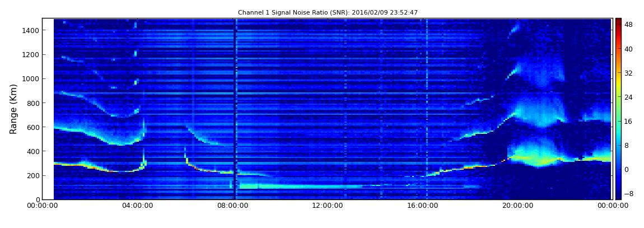Click the colorbar label 24
The width and height of the screenshot is (644, 228).
(628, 97)
